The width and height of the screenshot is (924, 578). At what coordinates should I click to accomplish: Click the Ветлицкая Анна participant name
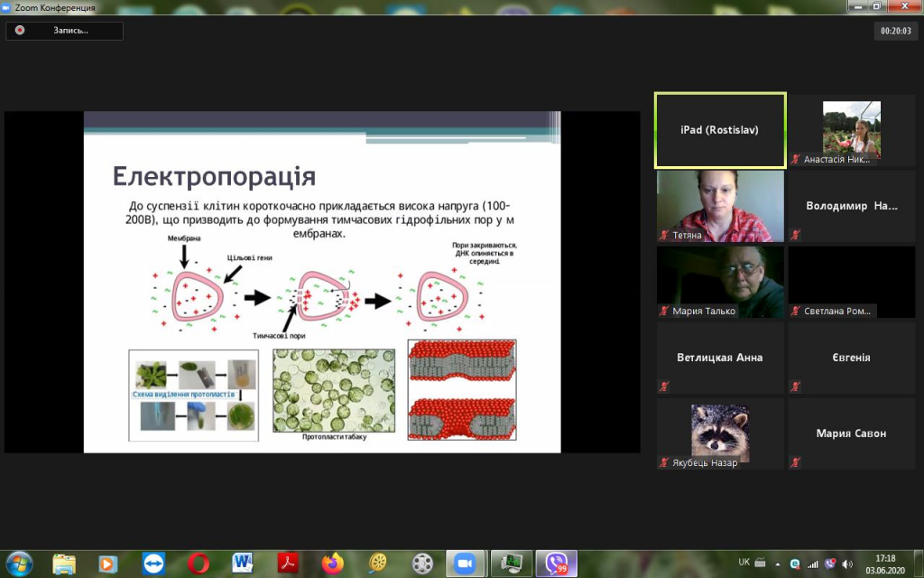pyautogui.click(x=719, y=358)
